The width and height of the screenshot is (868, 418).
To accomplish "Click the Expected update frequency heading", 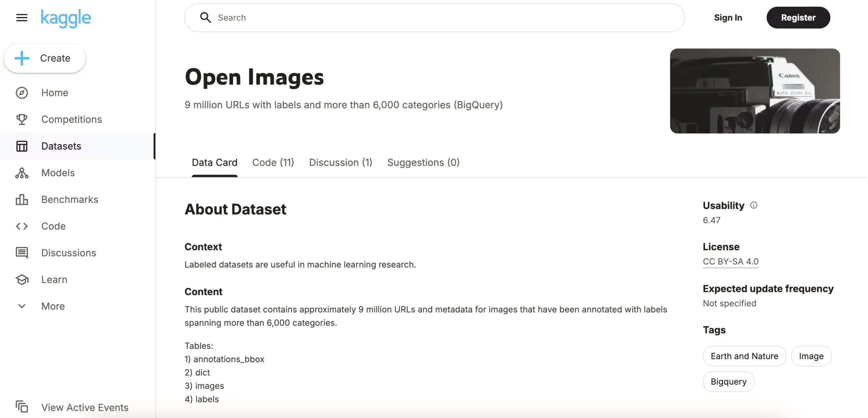I will pos(768,288).
